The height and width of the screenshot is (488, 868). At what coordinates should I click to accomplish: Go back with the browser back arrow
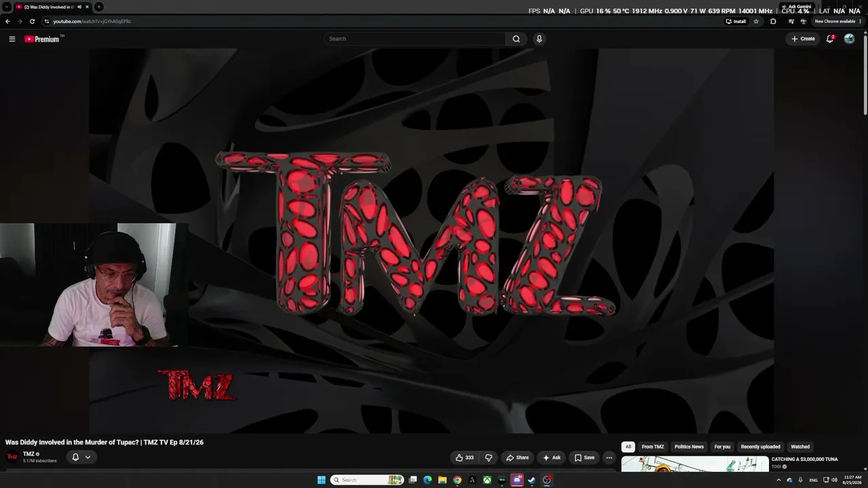[7, 21]
